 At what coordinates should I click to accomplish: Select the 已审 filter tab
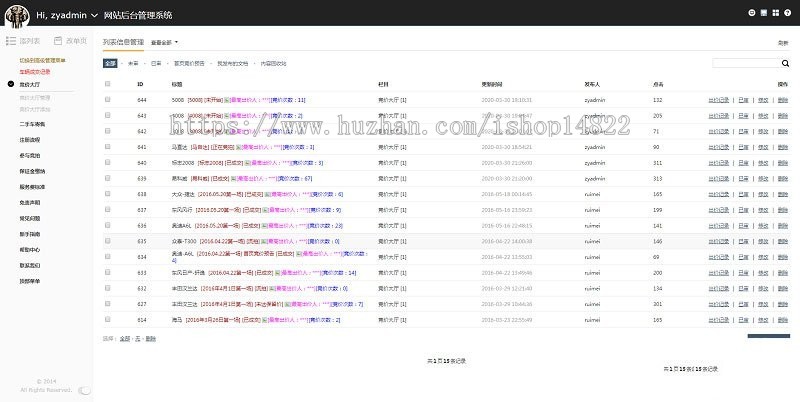(x=156, y=64)
